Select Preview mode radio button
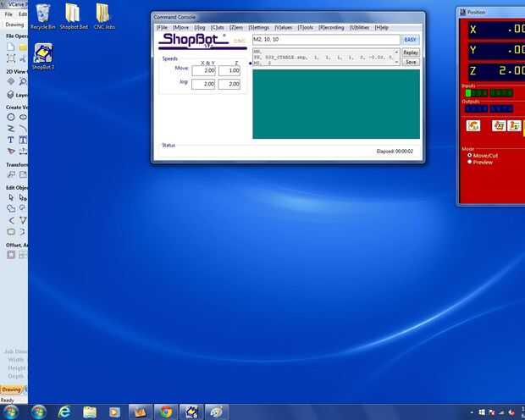525x420 pixels. (x=470, y=162)
